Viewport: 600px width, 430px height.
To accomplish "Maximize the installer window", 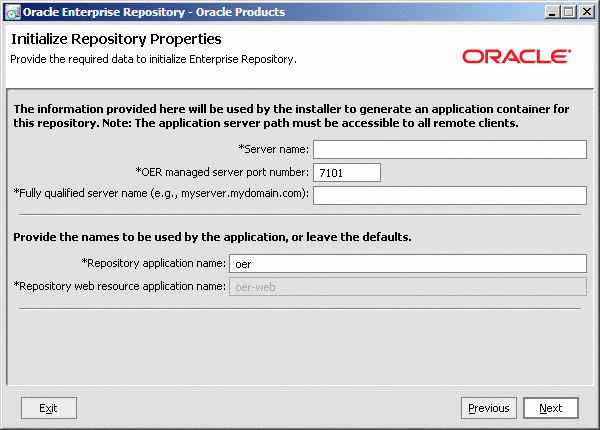I will click(569, 12).
